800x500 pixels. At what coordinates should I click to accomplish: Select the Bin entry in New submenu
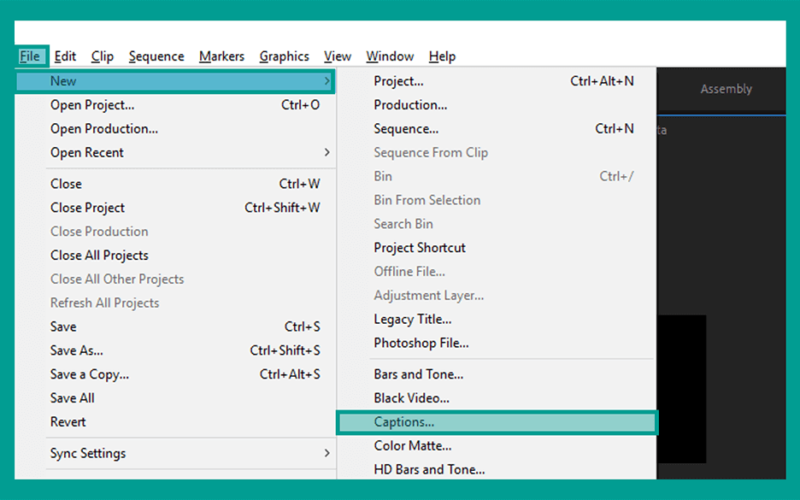496,177
